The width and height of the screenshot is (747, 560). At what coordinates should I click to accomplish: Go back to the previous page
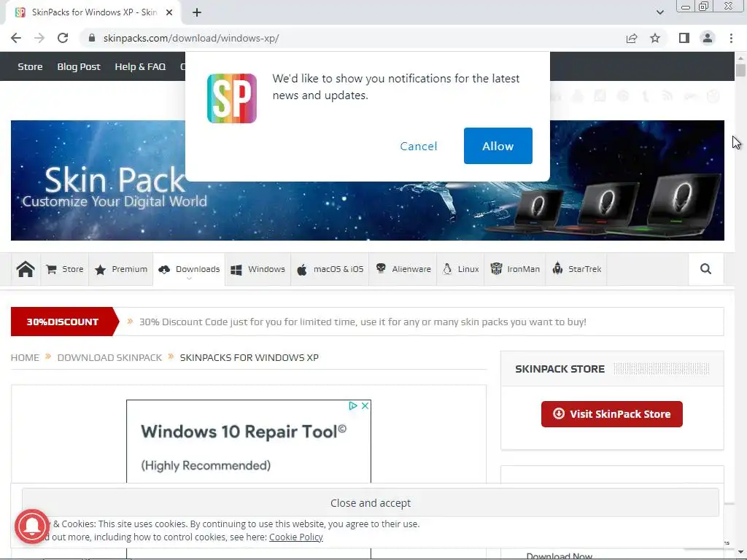point(16,38)
